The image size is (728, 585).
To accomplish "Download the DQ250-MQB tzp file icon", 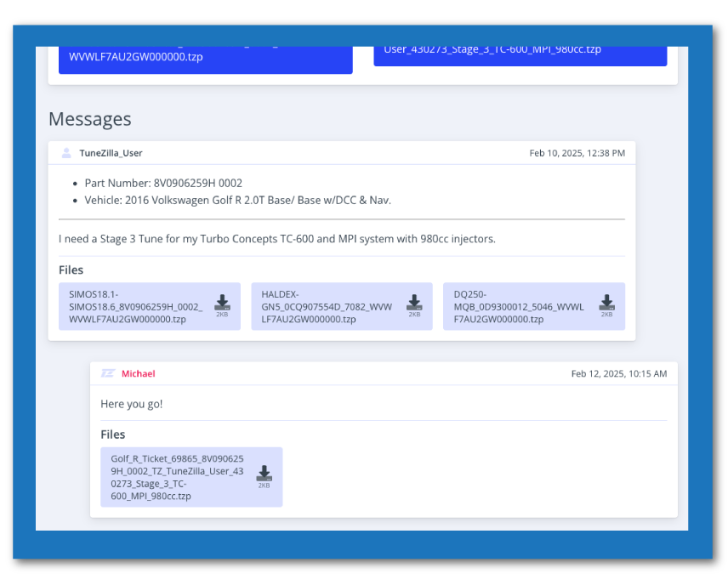I will pos(607,303).
